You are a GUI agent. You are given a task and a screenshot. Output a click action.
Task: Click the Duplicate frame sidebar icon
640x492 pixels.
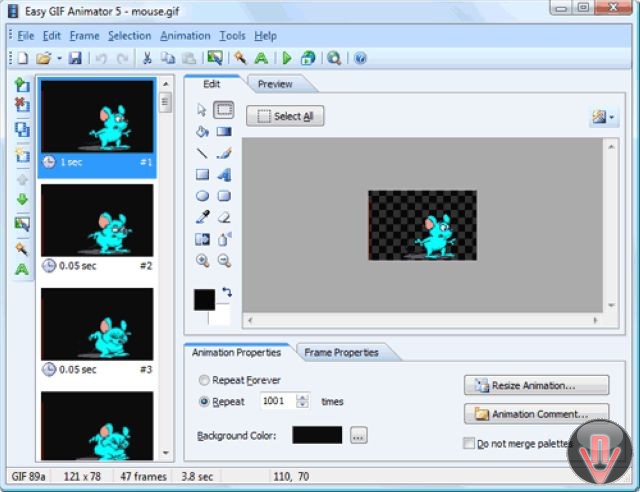click(x=22, y=129)
